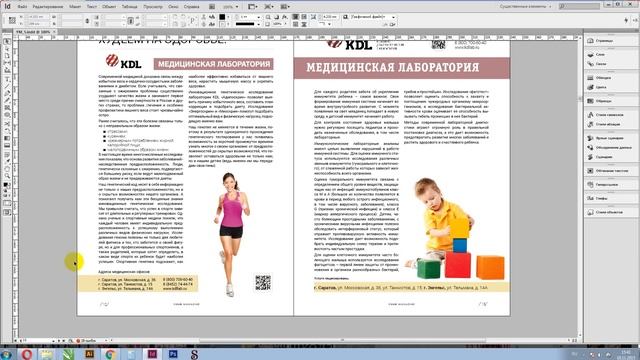Open the stroke weight dropdown
The width and height of the screenshot is (640, 360).
(259, 17)
